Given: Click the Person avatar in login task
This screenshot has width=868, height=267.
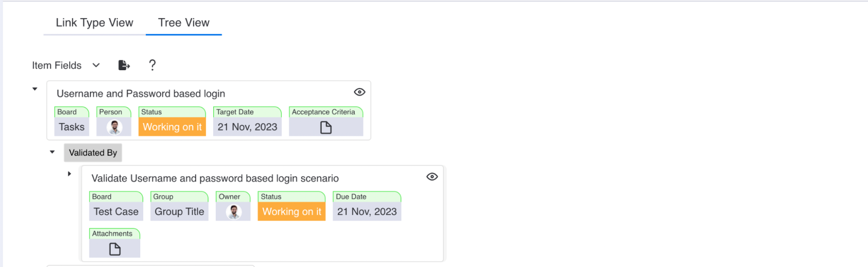Looking at the screenshot, I should [x=114, y=127].
